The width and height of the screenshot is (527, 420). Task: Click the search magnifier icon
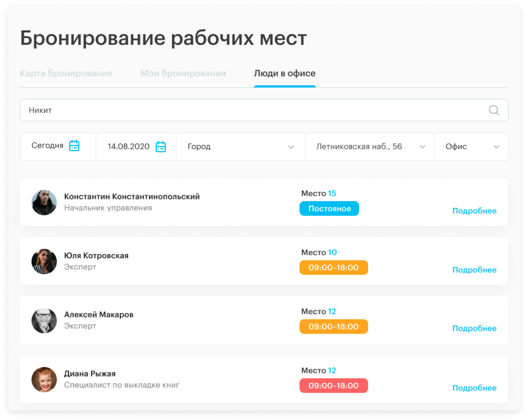(x=493, y=110)
